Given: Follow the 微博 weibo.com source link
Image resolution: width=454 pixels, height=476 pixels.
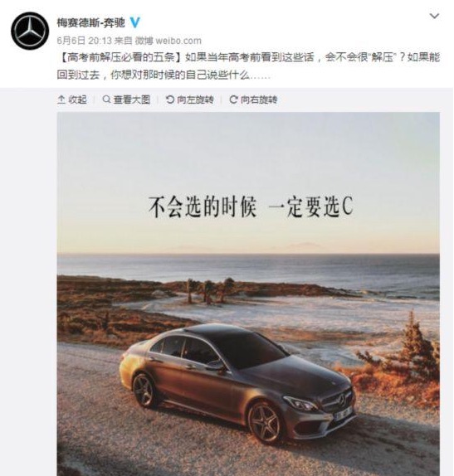Looking at the screenshot, I should (x=168, y=41).
